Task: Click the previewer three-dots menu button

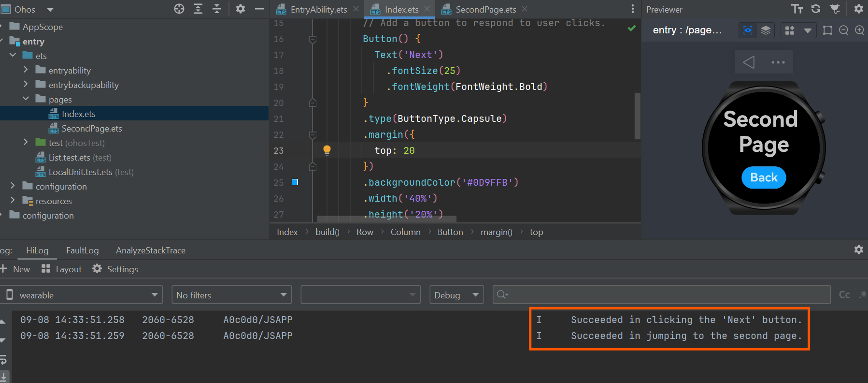Action: pos(778,62)
